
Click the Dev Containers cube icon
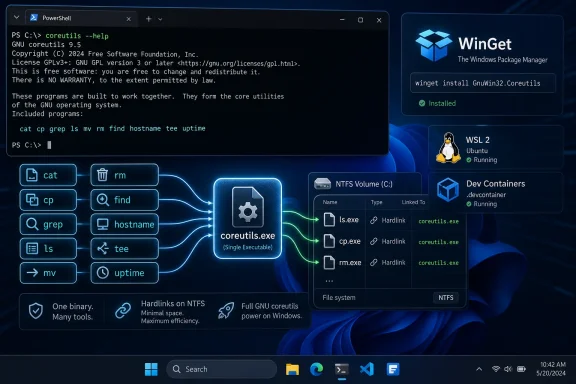tap(448, 190)
